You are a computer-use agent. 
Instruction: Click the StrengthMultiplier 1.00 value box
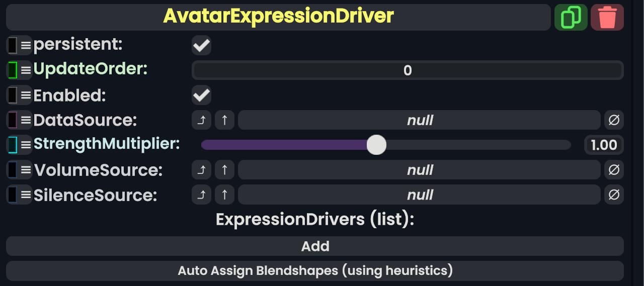tap(604, 145)
